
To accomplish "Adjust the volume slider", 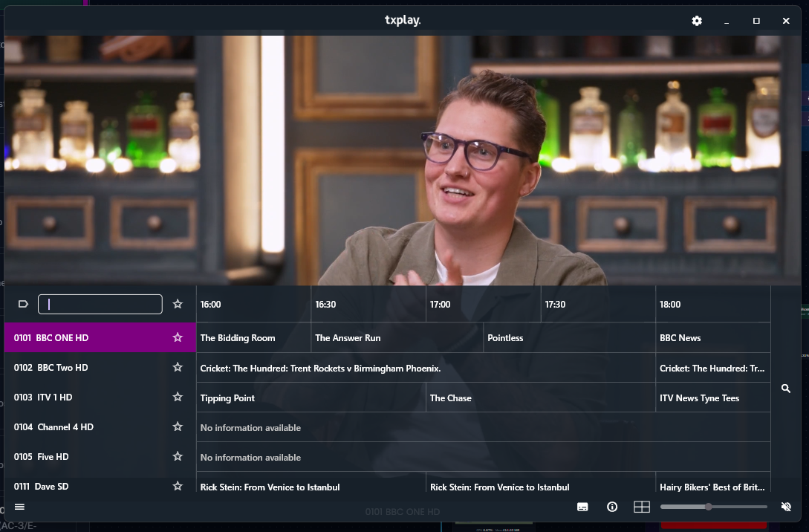I will [x=714, y=507].
